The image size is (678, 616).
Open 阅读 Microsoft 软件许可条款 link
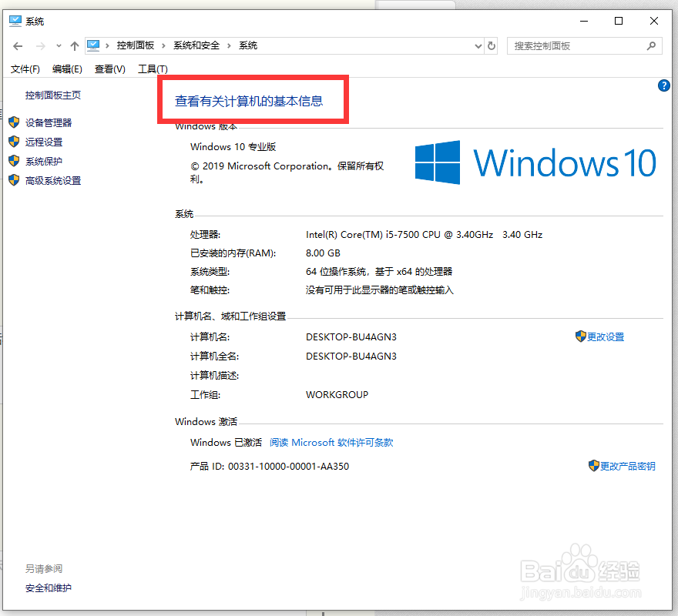331,442
